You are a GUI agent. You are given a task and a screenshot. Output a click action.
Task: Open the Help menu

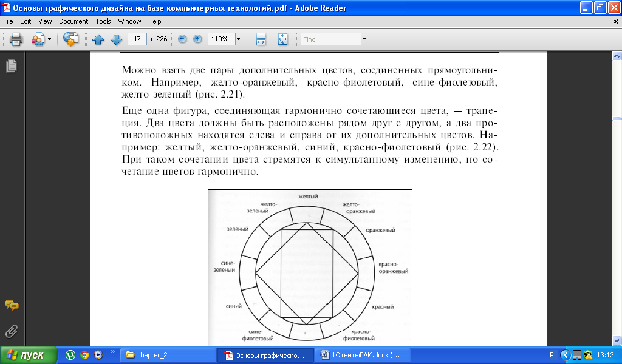point(154,21)
